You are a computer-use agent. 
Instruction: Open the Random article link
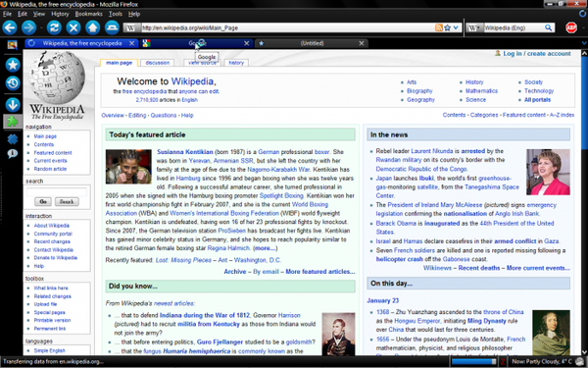click(x=50, y=169)
